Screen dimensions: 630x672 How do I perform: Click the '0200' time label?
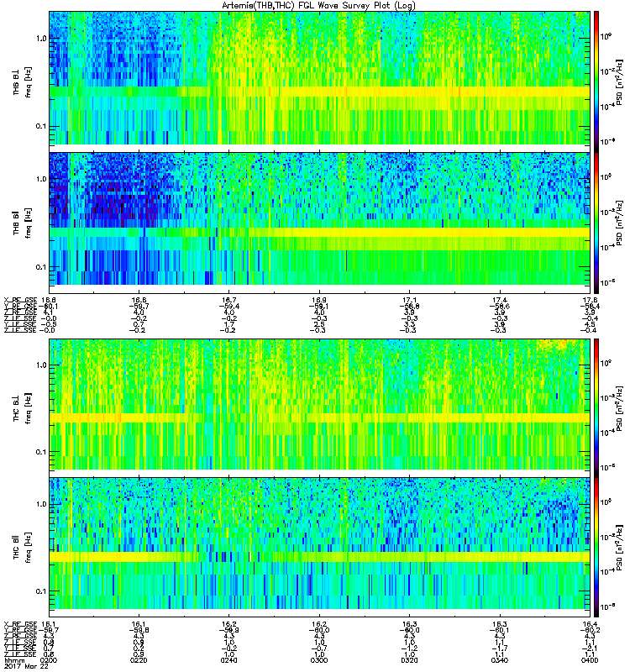pos(49,660)
